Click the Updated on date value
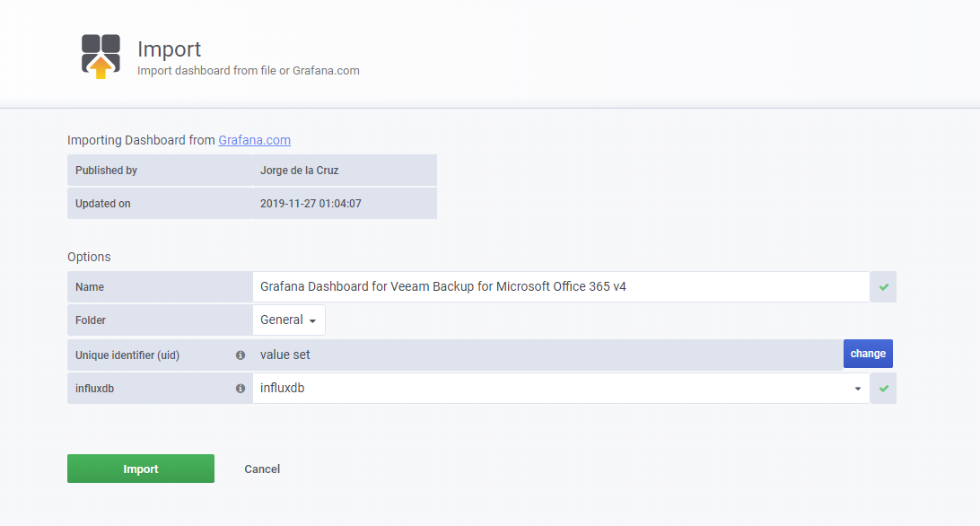 click(311, 203)
